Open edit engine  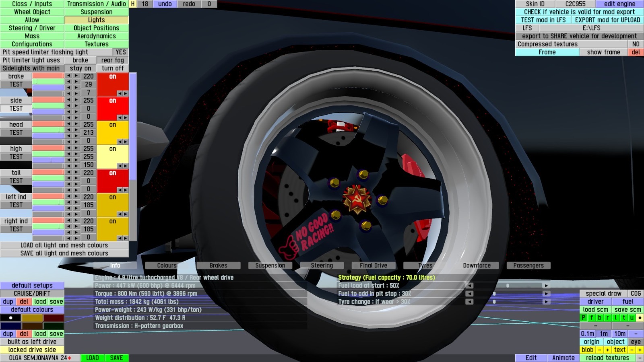tap(620, 4)
